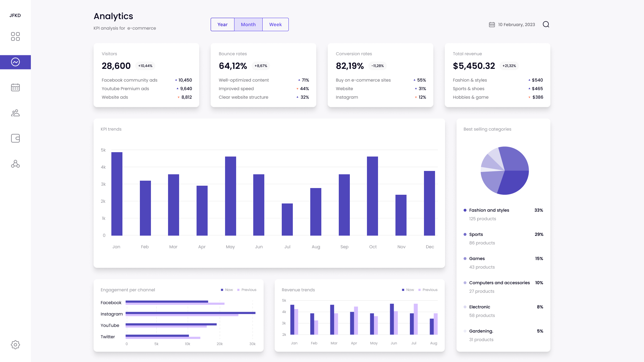Click the people/audience icon in sidebar

click(x=15, y=113)
